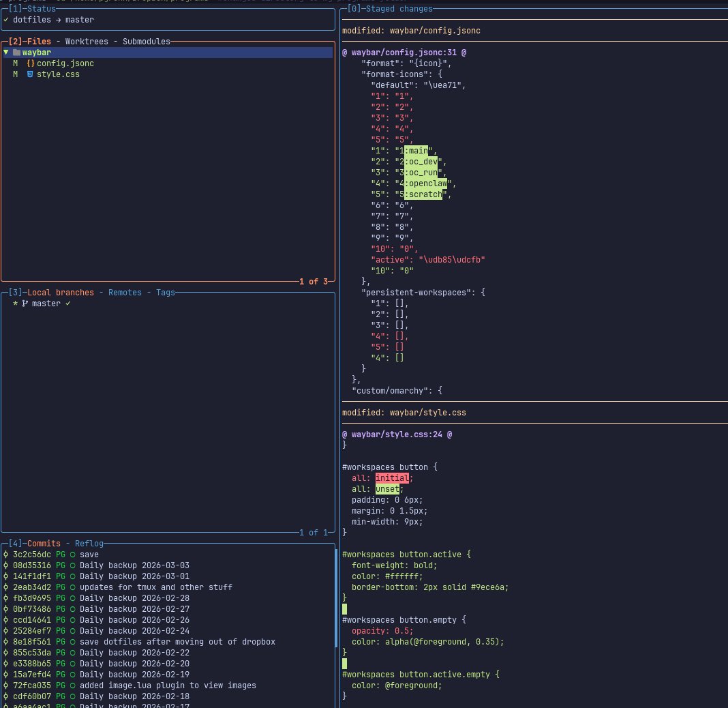Click the added unset highlight in style.css
The image size is (728, 708).
tap(387, 489)
